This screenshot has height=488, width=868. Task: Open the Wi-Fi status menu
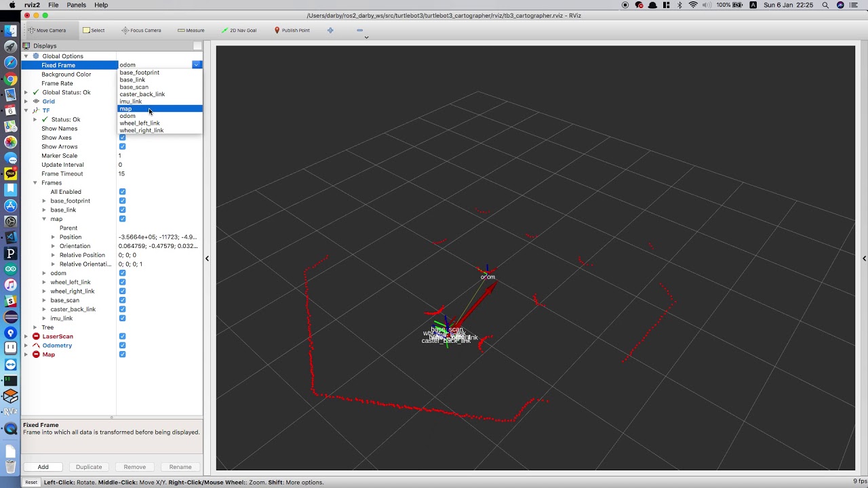click(693, 5)
